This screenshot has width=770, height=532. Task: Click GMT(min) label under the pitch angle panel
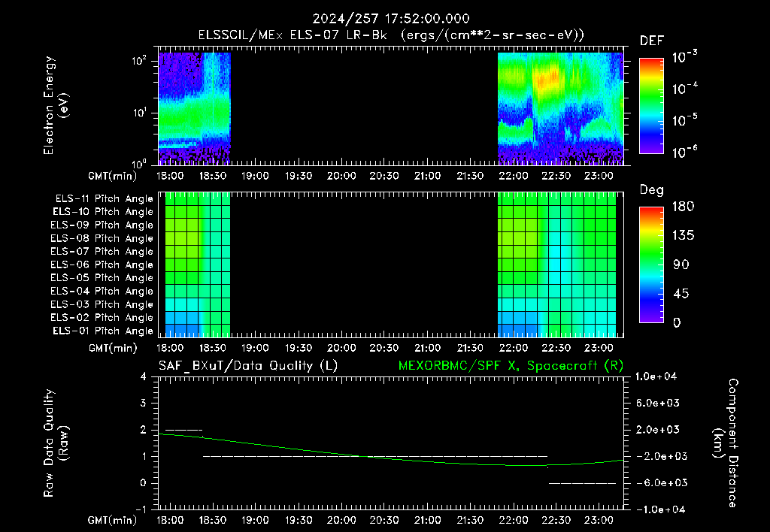pos(113,349)
